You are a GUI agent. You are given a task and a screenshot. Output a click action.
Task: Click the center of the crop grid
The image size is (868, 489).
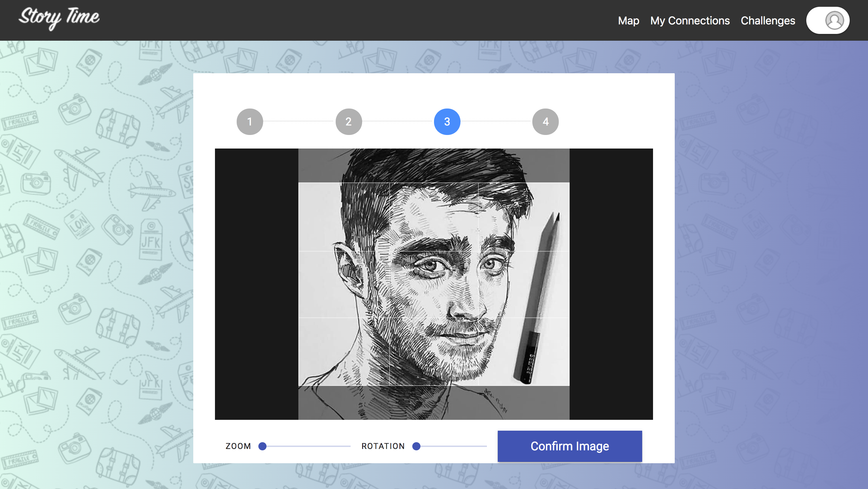tap(434, 284)
